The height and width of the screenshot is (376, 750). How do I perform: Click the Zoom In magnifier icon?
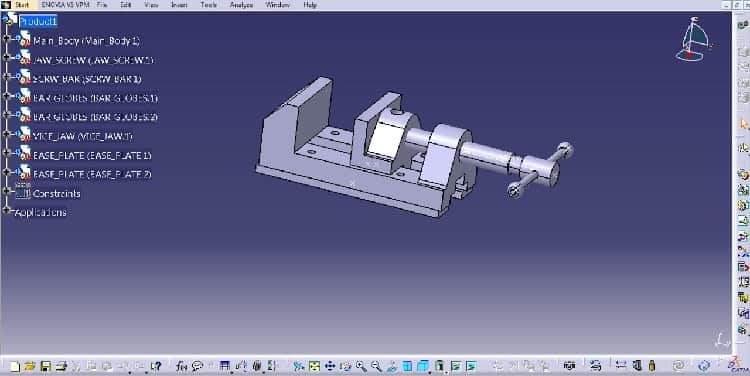361,366
